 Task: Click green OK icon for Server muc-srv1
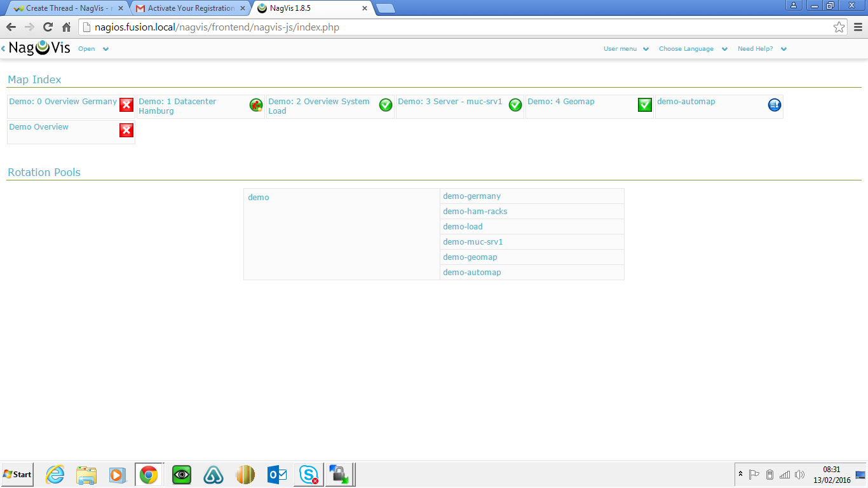[x=515, y=105]
